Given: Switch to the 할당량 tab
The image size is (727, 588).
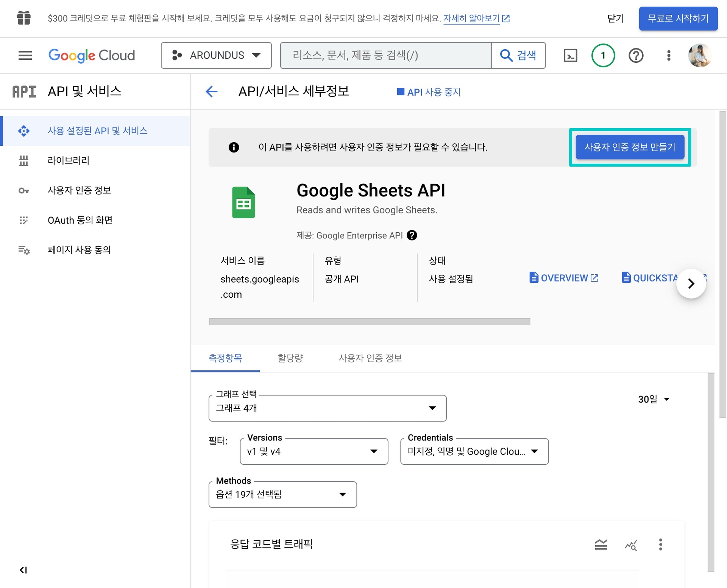Looking at the screenshot, I should coord(290,358).
